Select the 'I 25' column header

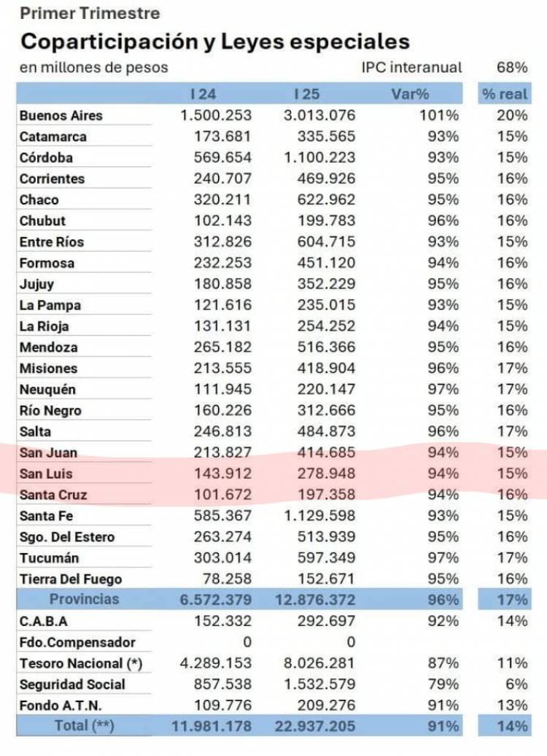pos(306,94)
